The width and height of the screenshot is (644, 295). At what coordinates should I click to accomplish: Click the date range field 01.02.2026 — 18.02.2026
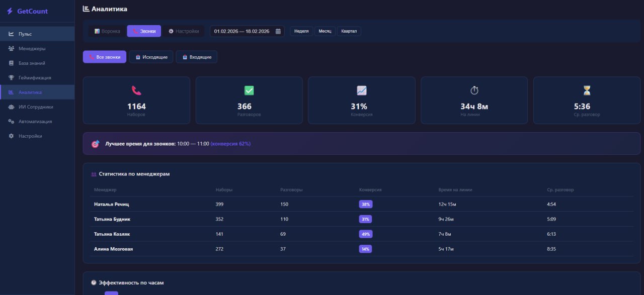pos(242,31)
